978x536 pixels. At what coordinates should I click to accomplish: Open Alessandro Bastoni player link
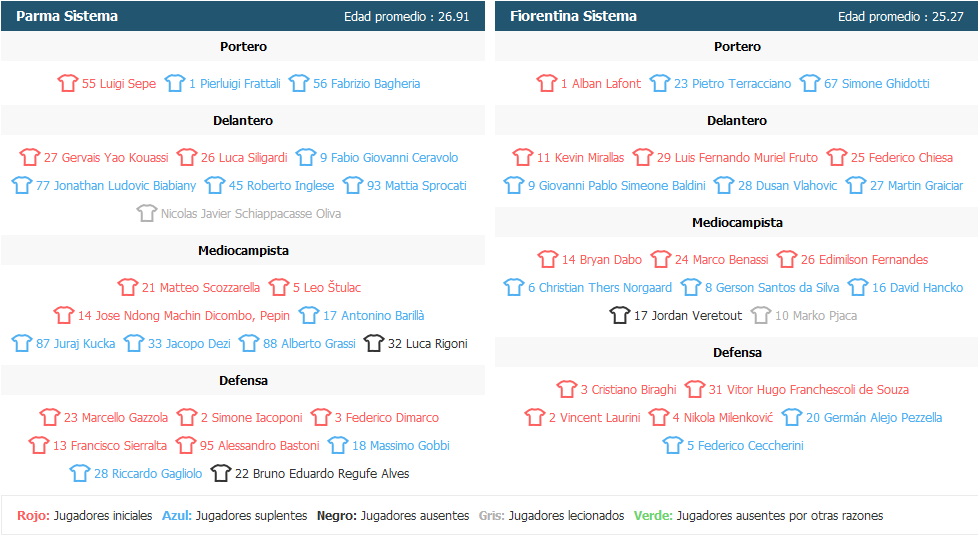[259, 446]
